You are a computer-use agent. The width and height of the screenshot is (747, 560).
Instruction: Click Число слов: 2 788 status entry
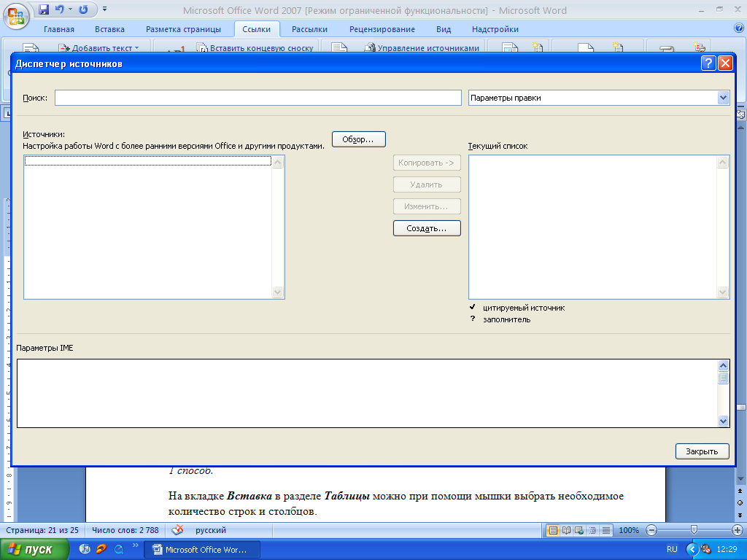(x=125, y=530)
